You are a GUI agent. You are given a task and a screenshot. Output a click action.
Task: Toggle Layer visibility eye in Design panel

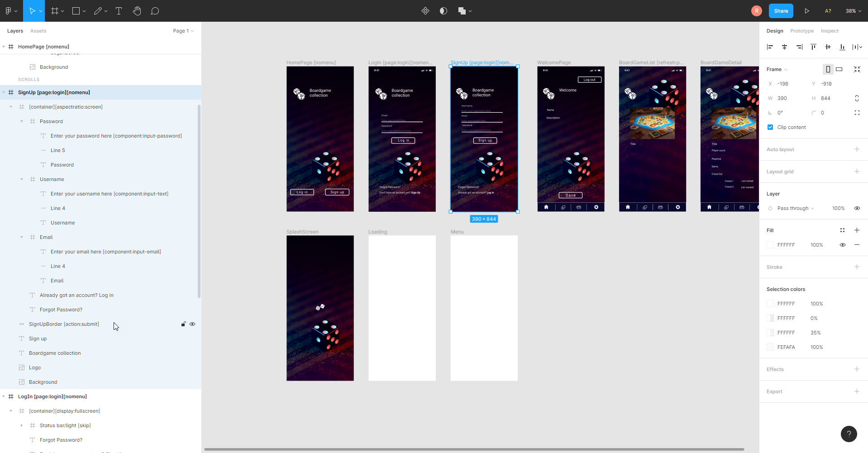click(857, 208)
